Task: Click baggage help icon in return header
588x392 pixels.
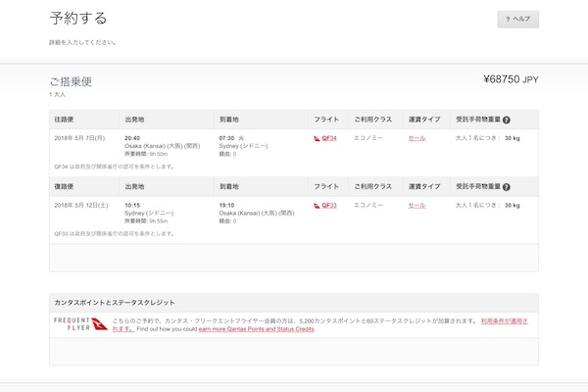Action: 507,187
